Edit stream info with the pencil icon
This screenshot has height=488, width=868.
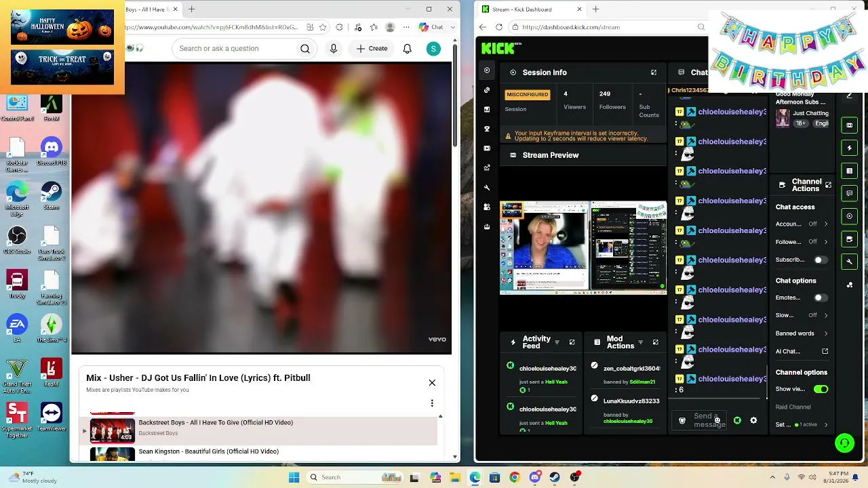tap(850, 96)
